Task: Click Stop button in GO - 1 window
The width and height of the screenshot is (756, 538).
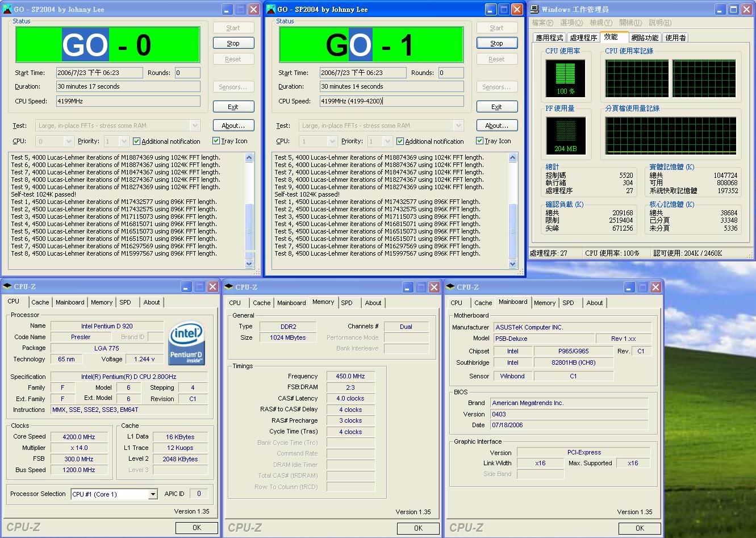Action: coord(497,43)
